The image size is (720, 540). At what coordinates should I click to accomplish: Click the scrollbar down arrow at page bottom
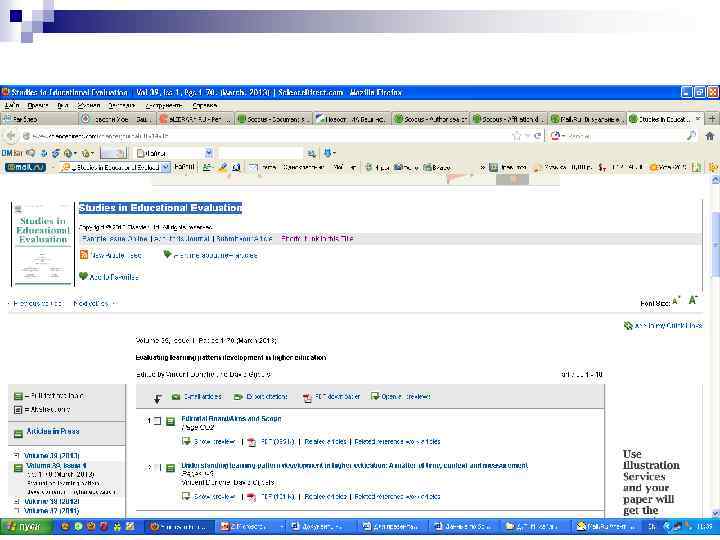[x=715, y=513]
